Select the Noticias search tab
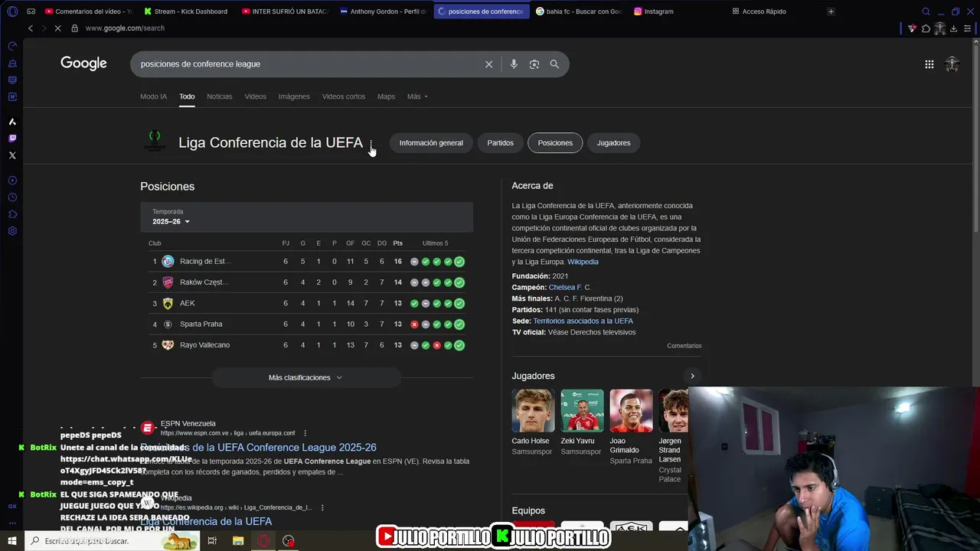 (219, 96)
